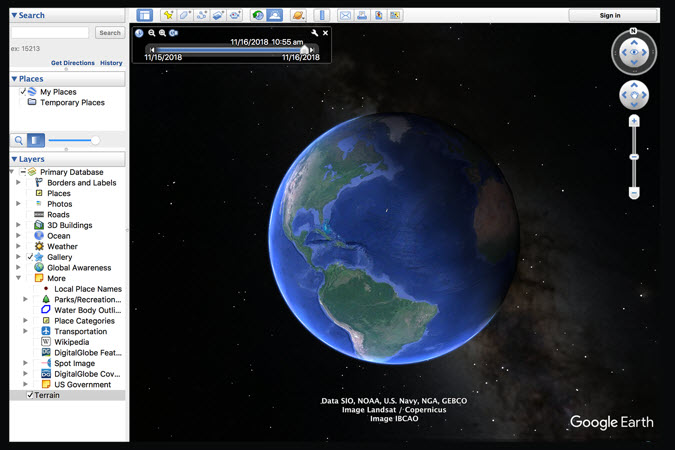Click the historical imagery clock icon
The image size is (675, 450).
258,15
